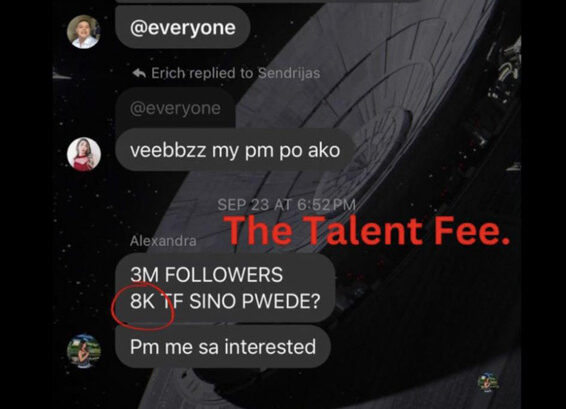
Task: Click the name 'Sendrijas' in reply header
Action: [x=289, y=73]
